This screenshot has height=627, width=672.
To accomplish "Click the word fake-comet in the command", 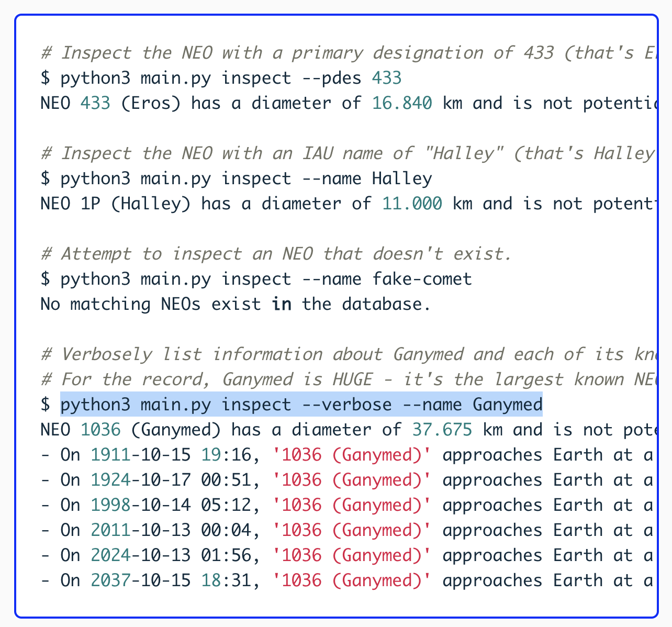I will click(x=422, y=279).
